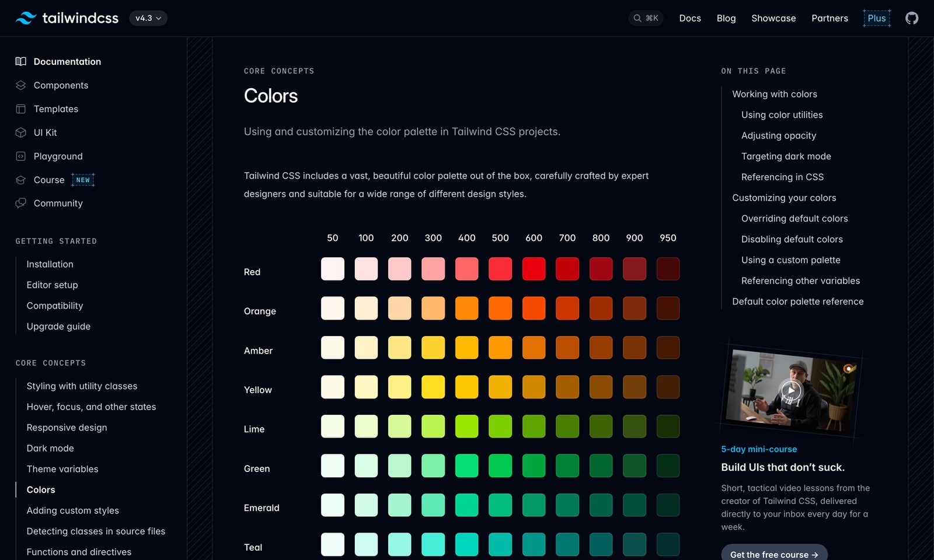Viewport: 934px width, 560px height.
Task: Select the Yellow 300 color swatch
Action: pos(433,387)
